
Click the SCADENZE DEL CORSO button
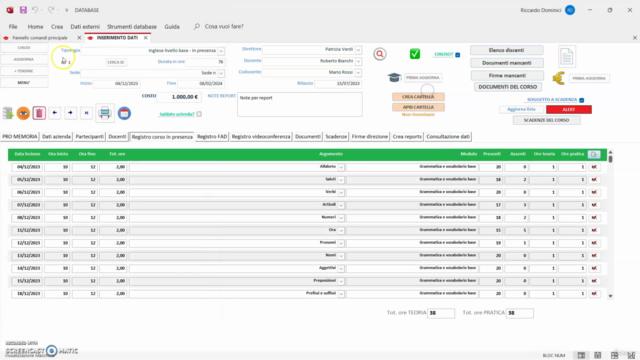tap(547, 120)
